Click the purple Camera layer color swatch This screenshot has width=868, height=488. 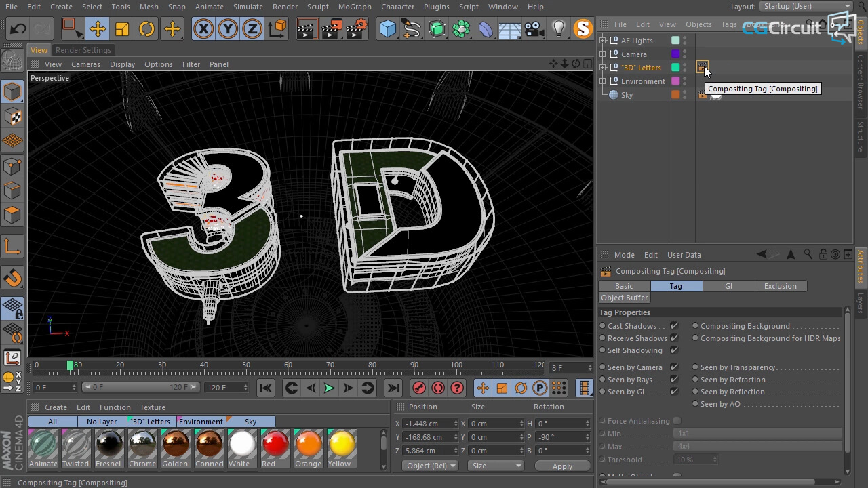click(x=675, y=54)
